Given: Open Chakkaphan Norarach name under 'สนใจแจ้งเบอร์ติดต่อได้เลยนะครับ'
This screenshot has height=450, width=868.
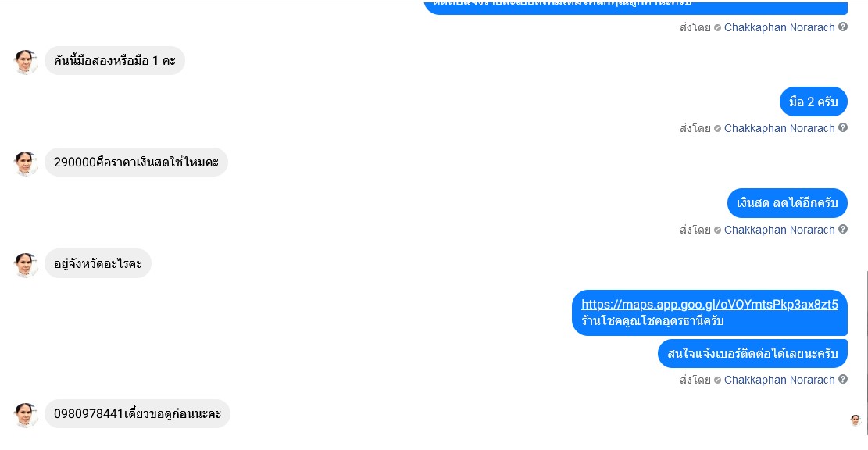Looking at the screenshot, I should (779, 380).
